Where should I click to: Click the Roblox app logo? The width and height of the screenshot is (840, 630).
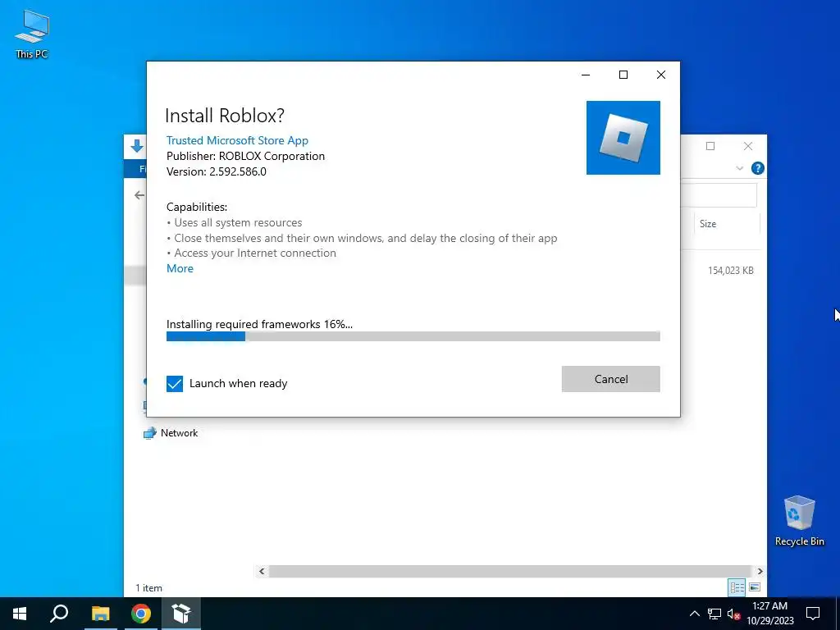coord(623,138)
